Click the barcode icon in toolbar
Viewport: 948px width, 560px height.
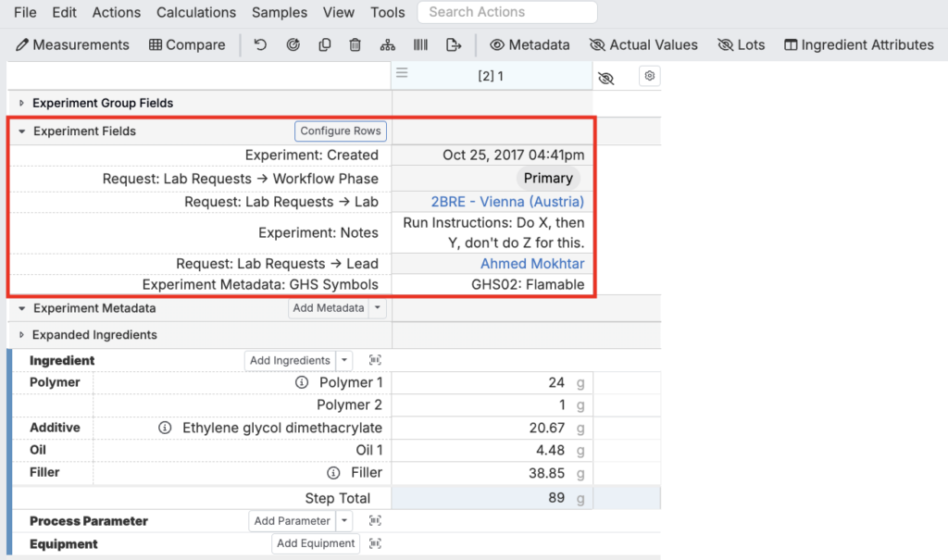420,44
